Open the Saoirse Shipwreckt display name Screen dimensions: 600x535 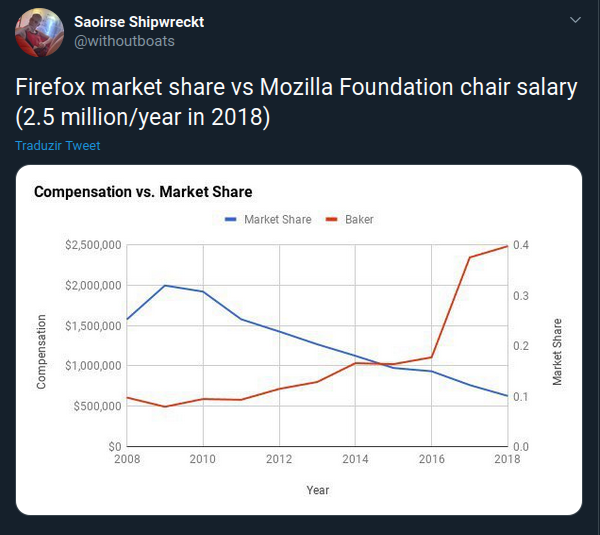(139, 22)
